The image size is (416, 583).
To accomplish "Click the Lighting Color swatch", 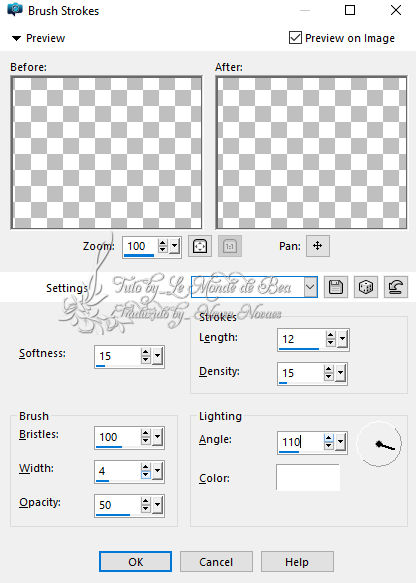I will pos(308,477).
